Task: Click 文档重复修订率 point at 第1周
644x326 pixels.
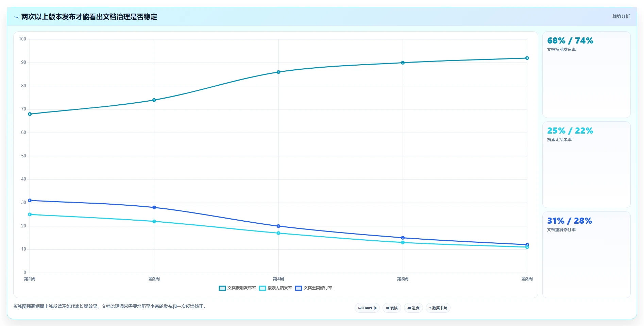Action: click(30, 201)
